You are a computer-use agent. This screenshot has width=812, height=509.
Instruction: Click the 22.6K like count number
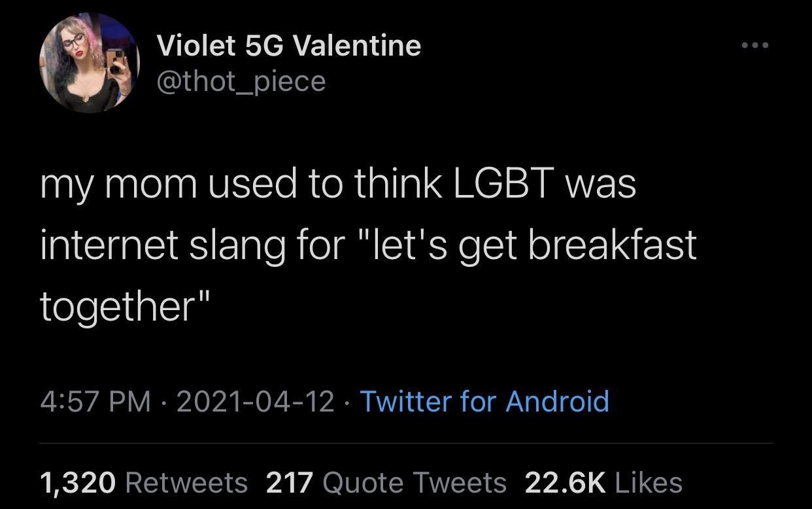coord(564,483)
